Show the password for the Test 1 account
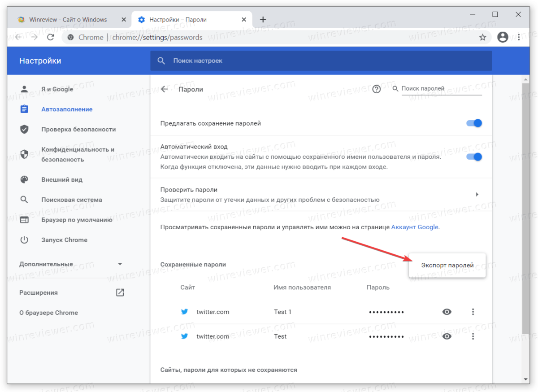Image resolution: width=538 pixels, height=392 pixels. pyautogui.click(x=447, y=312)
